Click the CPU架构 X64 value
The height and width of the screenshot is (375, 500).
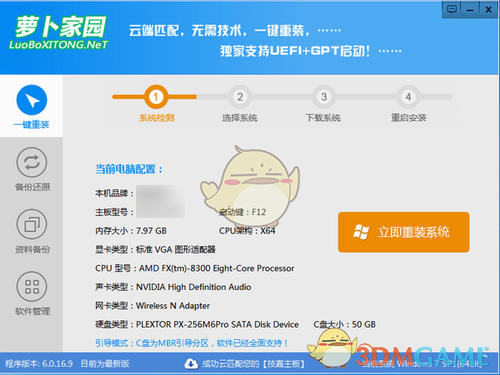pos(247,231)
